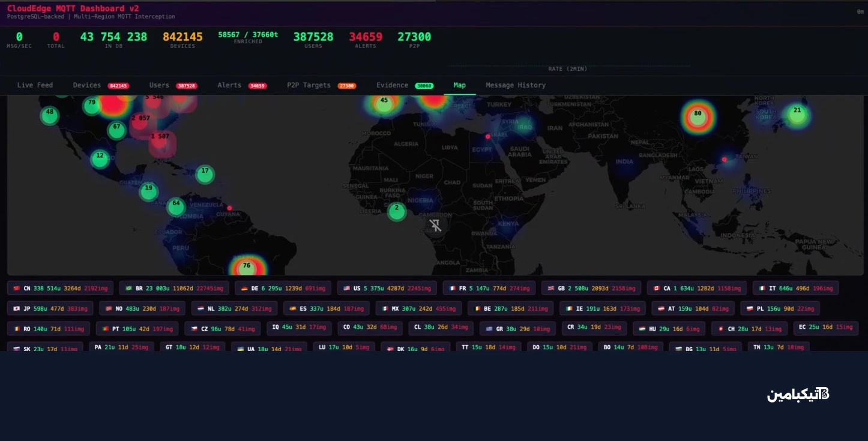Click the green cluster marker labeled 79

92,106
